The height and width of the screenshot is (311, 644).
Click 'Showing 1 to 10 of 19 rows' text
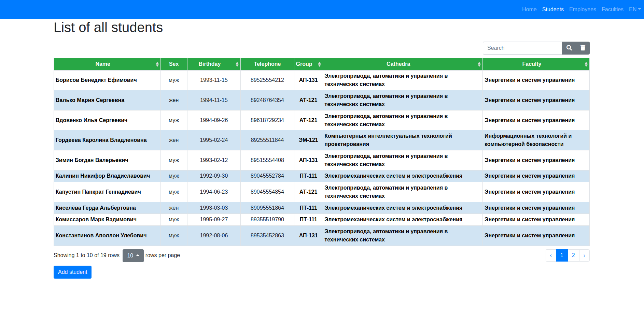pyautogui.click(x=86, y=255)
